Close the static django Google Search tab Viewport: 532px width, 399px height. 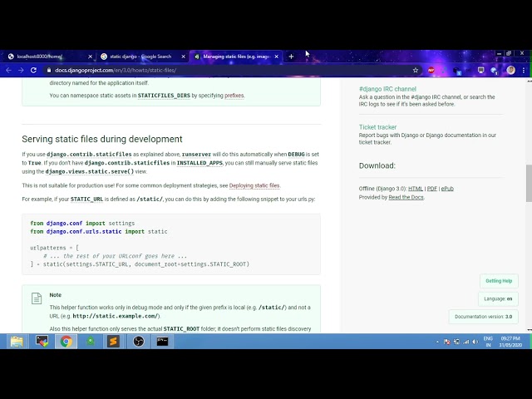(x=183, y=57)
